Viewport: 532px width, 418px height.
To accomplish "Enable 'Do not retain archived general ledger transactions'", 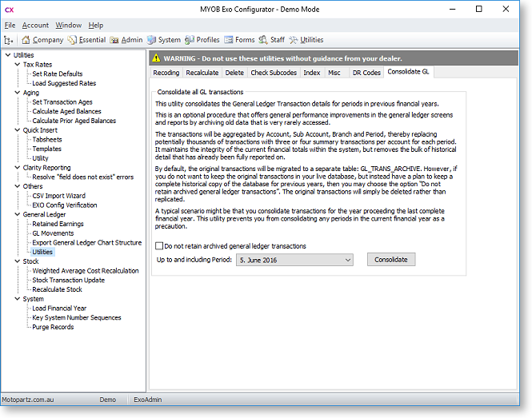I will click(x=158, y=246).
